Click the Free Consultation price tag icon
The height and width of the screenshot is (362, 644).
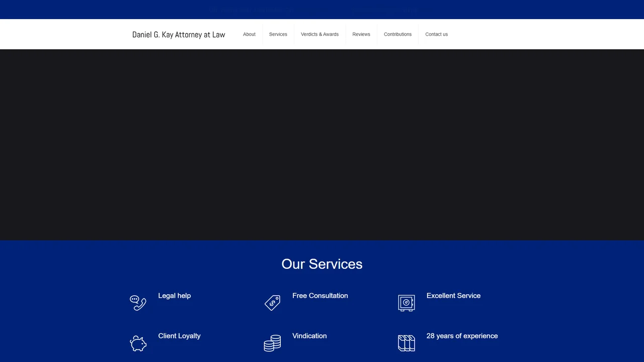[x=272, y=303]
